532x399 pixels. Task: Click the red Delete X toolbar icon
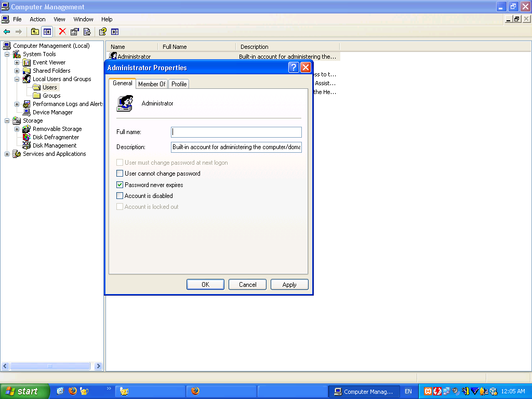(62, 32)
